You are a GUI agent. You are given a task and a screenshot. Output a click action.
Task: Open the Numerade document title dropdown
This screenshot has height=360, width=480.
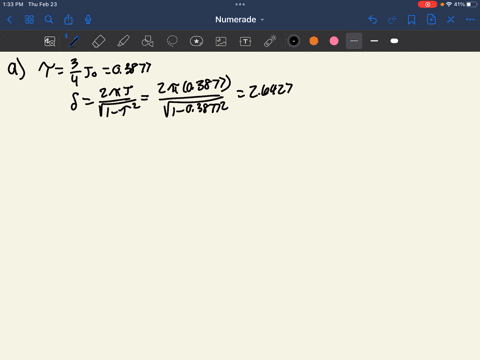click(x=240, y=20)
